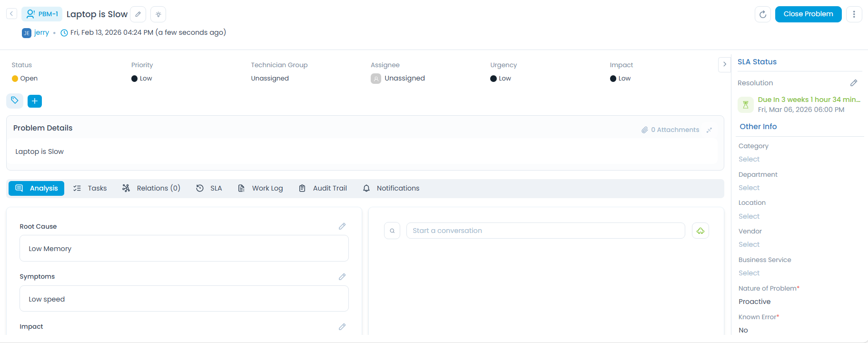Edit the Root Cause field
This screenshot has width=868, height=343.
(342, 226)
